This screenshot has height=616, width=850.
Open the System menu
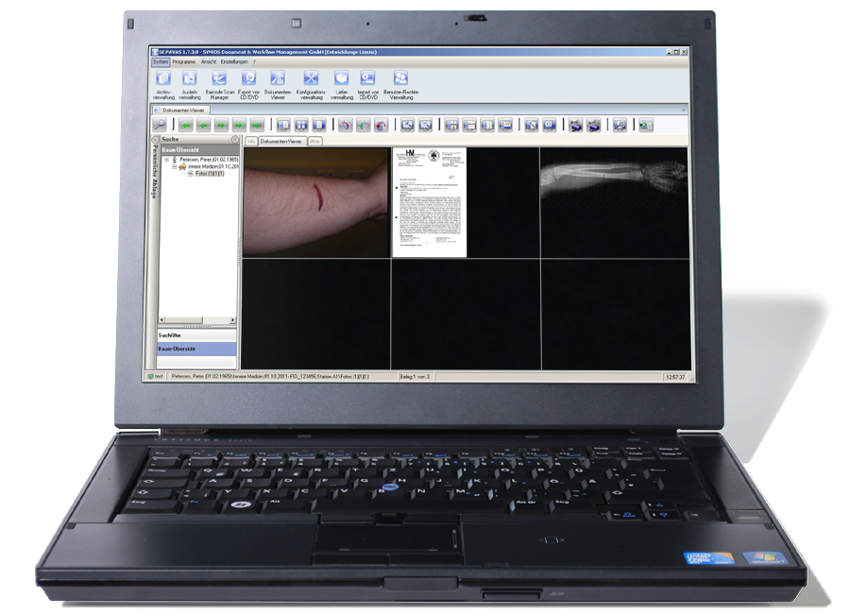(x=161, y=61)
